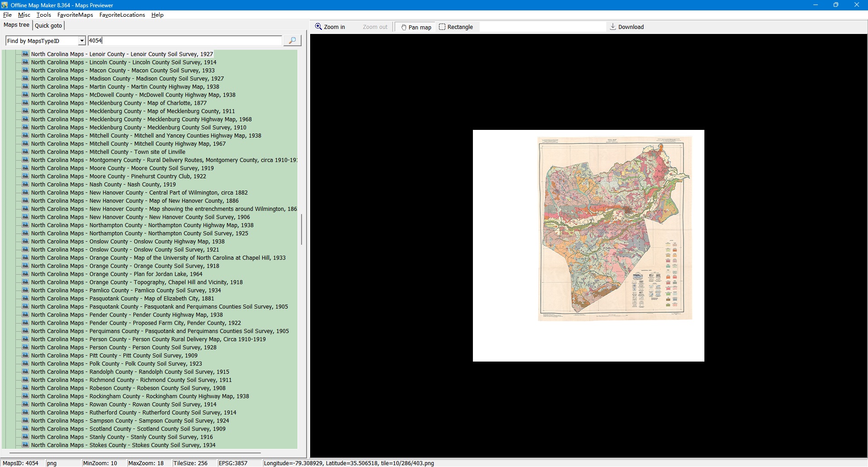Viewport: 868px width, 467px height.
Task: Click map icon beside Stokes County Soil Survey
Action: (x=26, y=445)
